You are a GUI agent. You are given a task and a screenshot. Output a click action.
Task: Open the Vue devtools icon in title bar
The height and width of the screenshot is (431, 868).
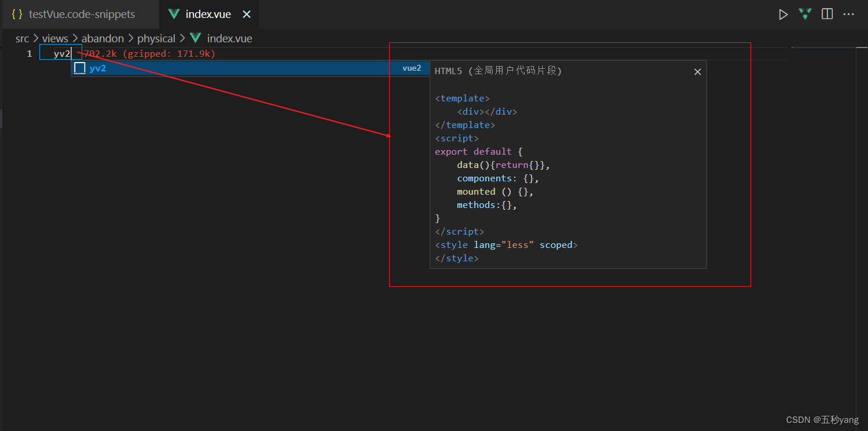(805, 14)
